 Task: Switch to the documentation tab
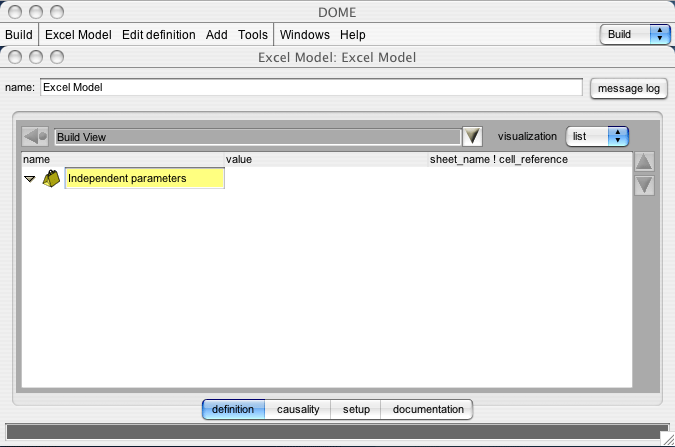coord(427,409)
